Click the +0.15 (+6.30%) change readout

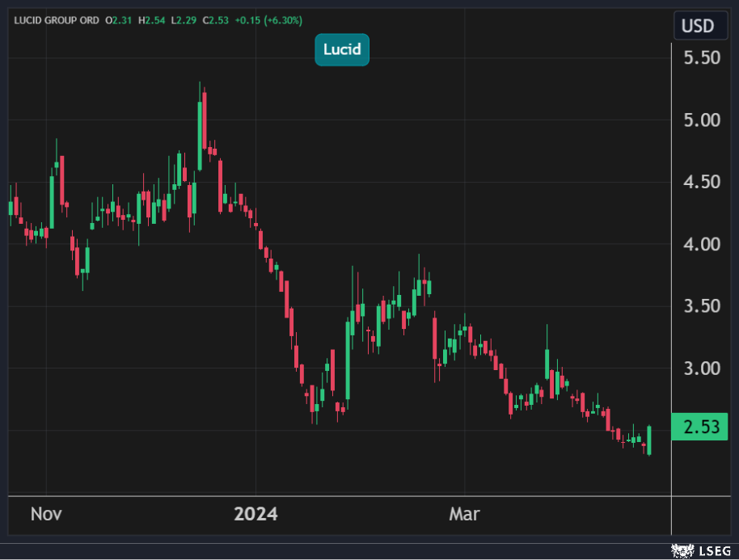point(264,20)
